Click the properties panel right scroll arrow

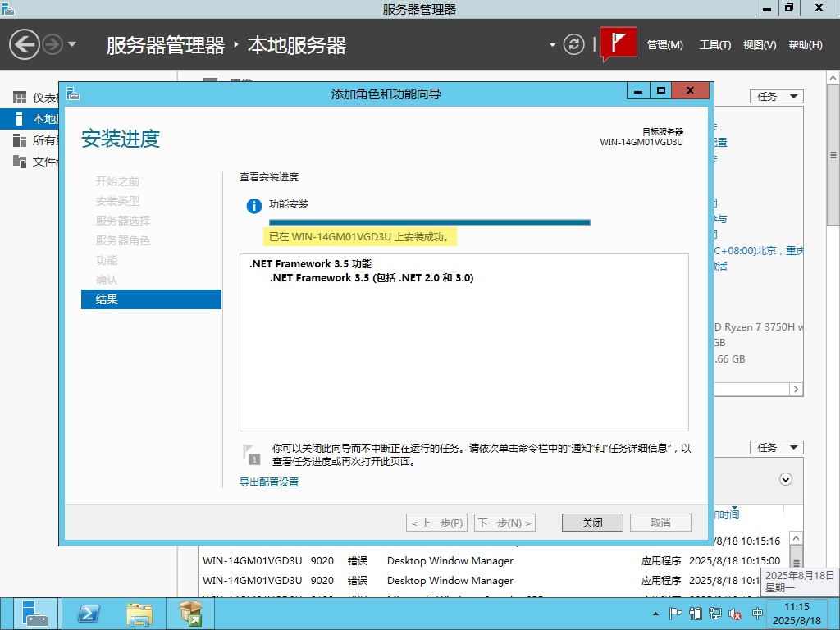coord(796,390)
